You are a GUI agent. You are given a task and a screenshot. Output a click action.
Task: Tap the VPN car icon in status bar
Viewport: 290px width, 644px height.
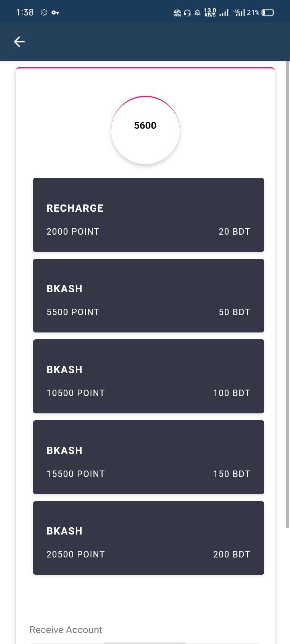tap(177, 13)
